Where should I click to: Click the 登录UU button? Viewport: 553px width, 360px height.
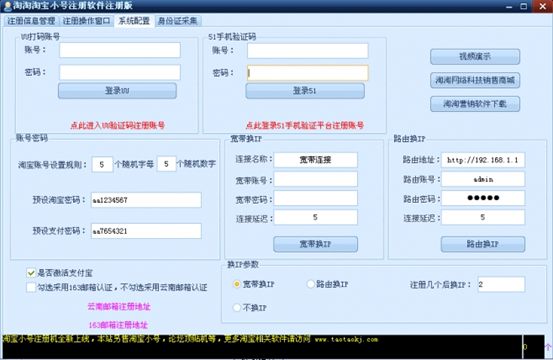[117, 91]
